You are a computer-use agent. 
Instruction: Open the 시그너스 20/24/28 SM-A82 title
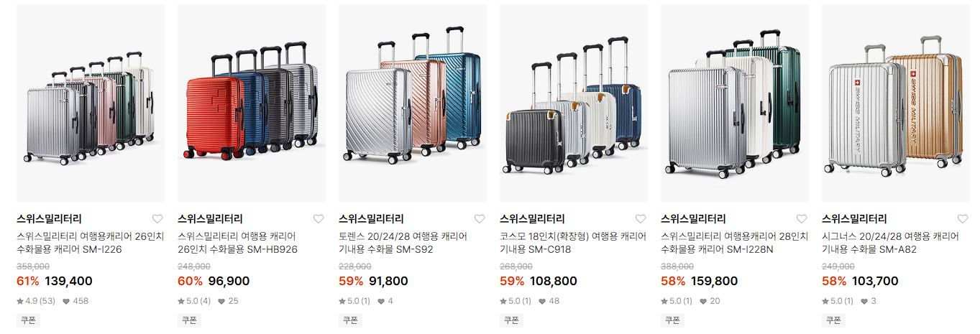click(890, 243)
